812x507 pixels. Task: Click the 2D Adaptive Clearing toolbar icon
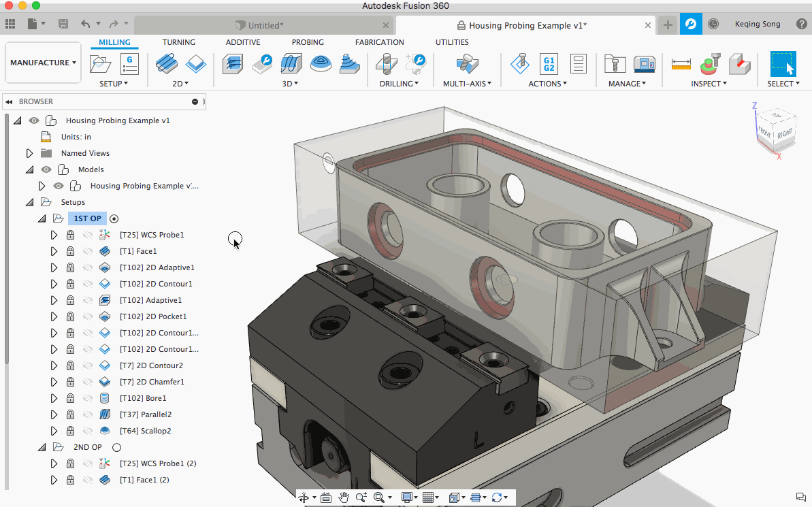tap(165, 65)
